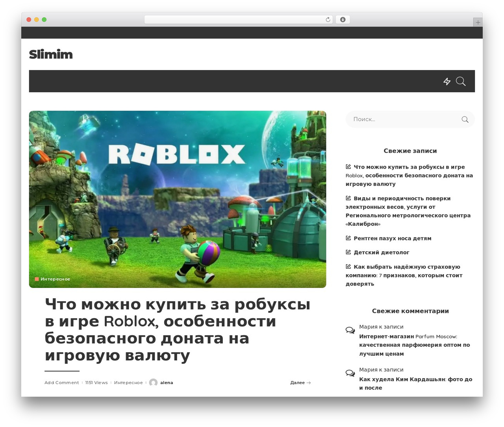Click the red close window button
Viewport: 504px width, 427px height.
coord(29,20)
